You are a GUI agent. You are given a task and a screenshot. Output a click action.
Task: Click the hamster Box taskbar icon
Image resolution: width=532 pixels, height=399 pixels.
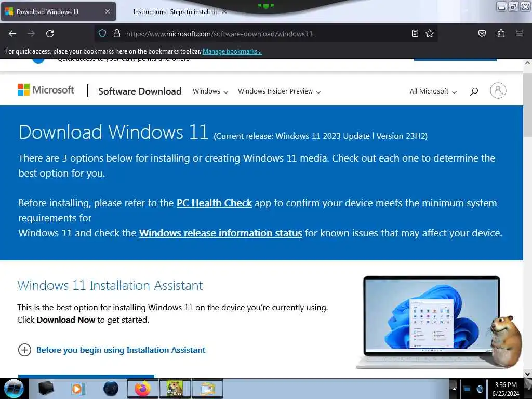tap(175, 389)
